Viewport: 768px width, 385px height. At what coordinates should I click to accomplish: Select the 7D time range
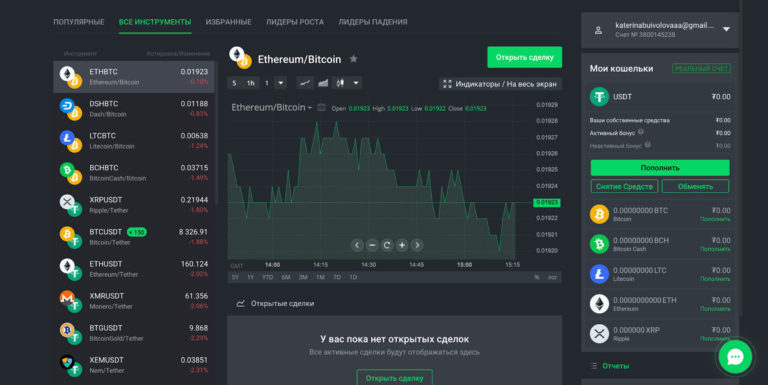pos(337,277)
